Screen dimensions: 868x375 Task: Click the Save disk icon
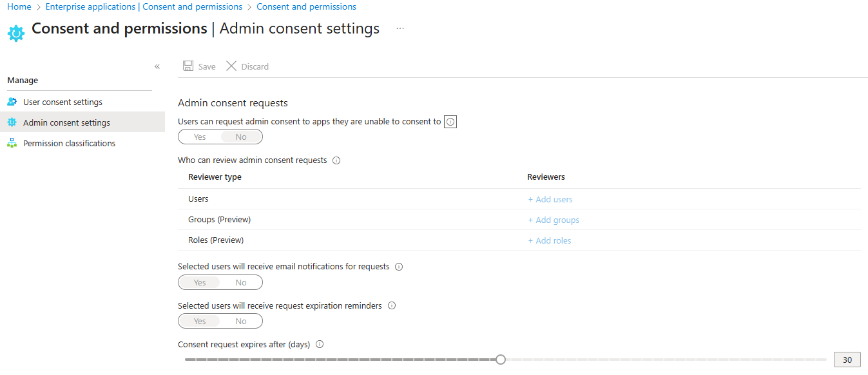188,66
